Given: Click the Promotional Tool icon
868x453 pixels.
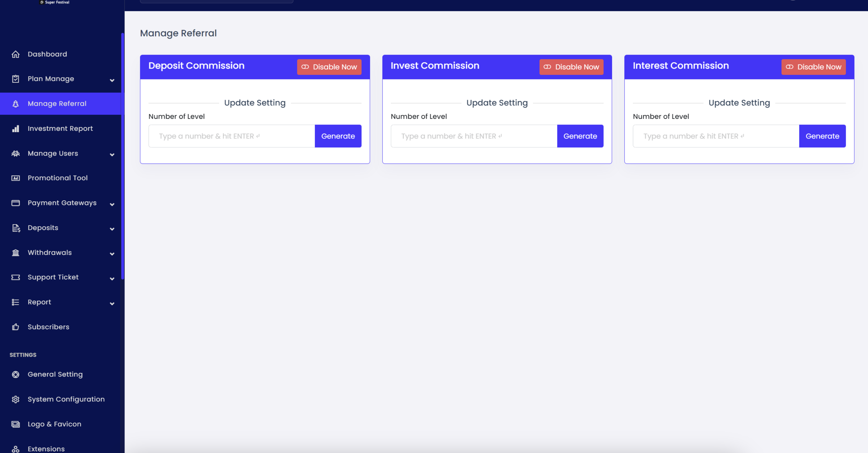Looking at the screenshot, I should [x=15, y=178].
